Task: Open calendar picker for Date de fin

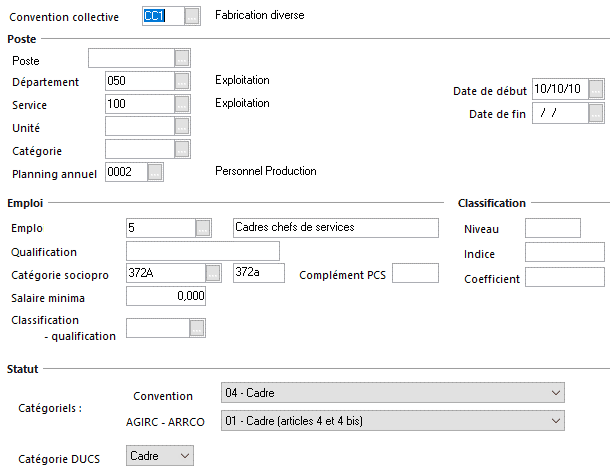Action: (596, 113)
